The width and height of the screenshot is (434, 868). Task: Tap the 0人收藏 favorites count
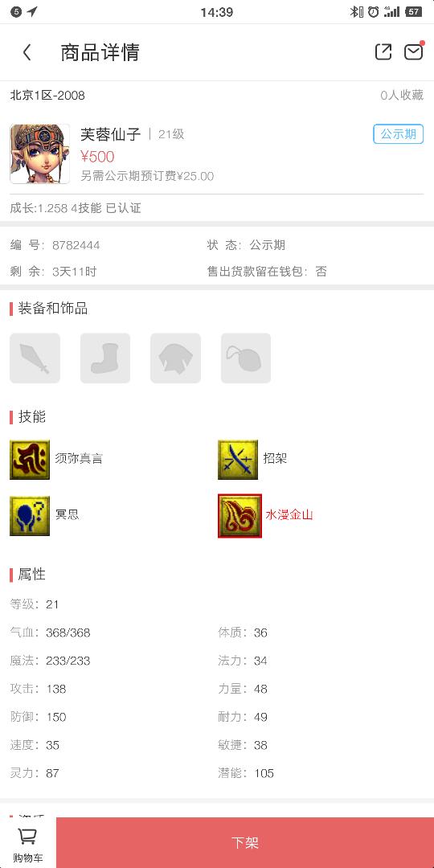pyautogui.click(x=402, y=95)
